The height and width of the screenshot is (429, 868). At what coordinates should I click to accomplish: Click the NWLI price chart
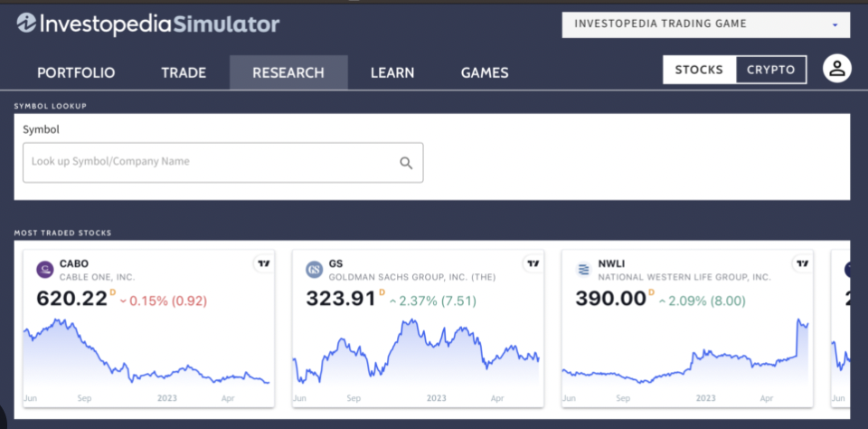[x=686, y=352]
